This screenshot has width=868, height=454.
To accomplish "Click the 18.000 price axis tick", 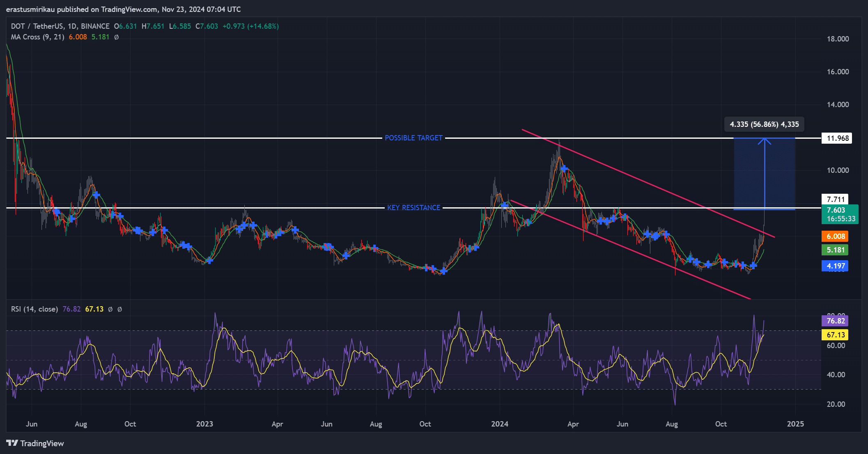I will click(838, 39).
